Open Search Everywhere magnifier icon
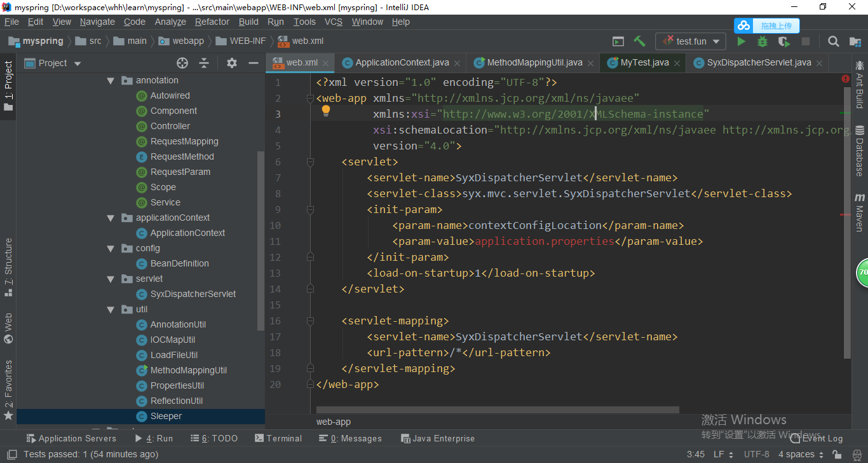 pos(833,41)
